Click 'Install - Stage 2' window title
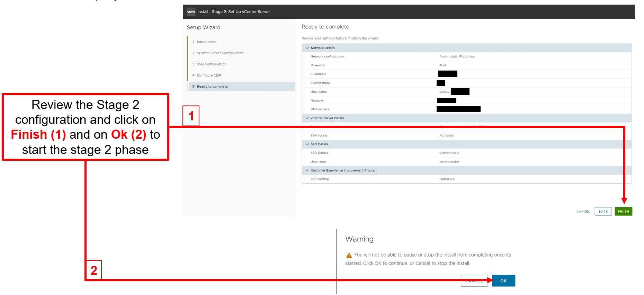 [x=233, y=12]
